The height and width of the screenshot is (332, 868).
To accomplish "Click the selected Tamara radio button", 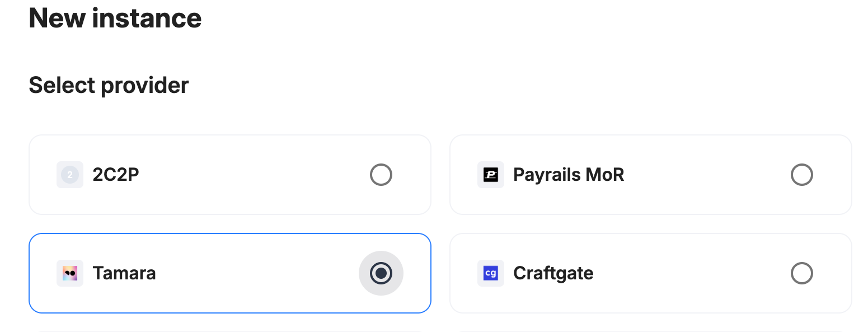I will tap(381, 273).
